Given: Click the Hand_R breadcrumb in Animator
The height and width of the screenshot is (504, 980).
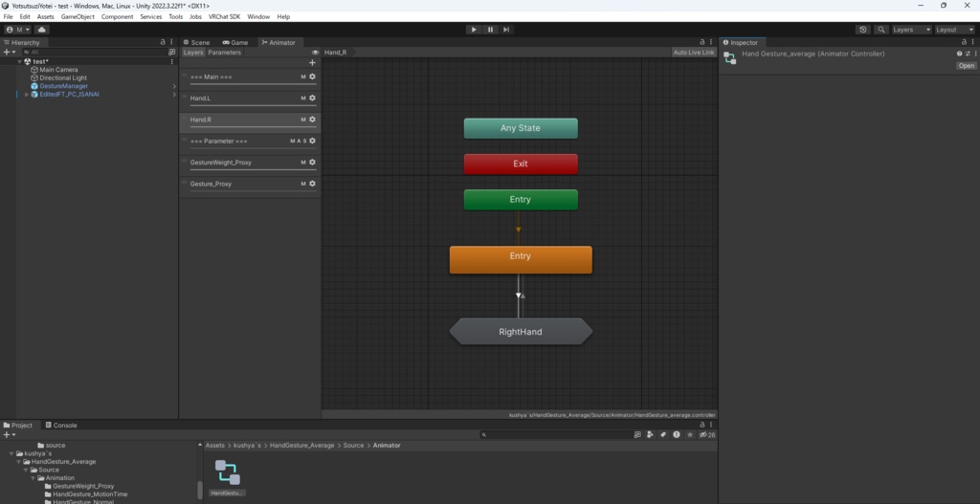Looking at the screenshot, I should tap(336, 53).
